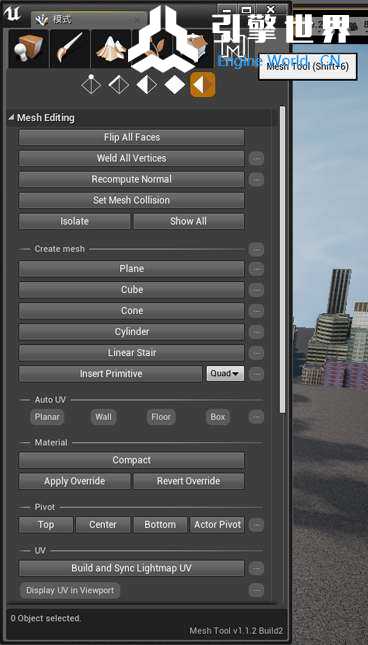Select the 模式 (Modes) tab

point(88,19)
